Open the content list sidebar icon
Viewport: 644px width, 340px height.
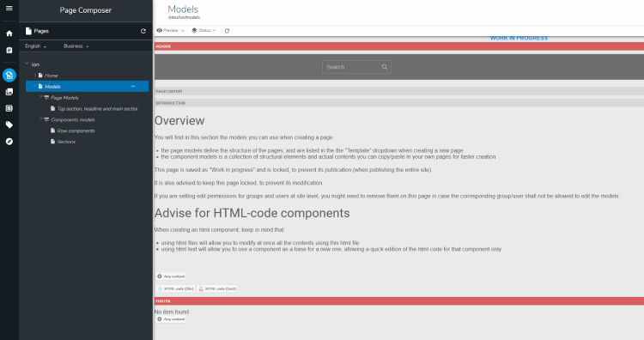tap(9, 108)
